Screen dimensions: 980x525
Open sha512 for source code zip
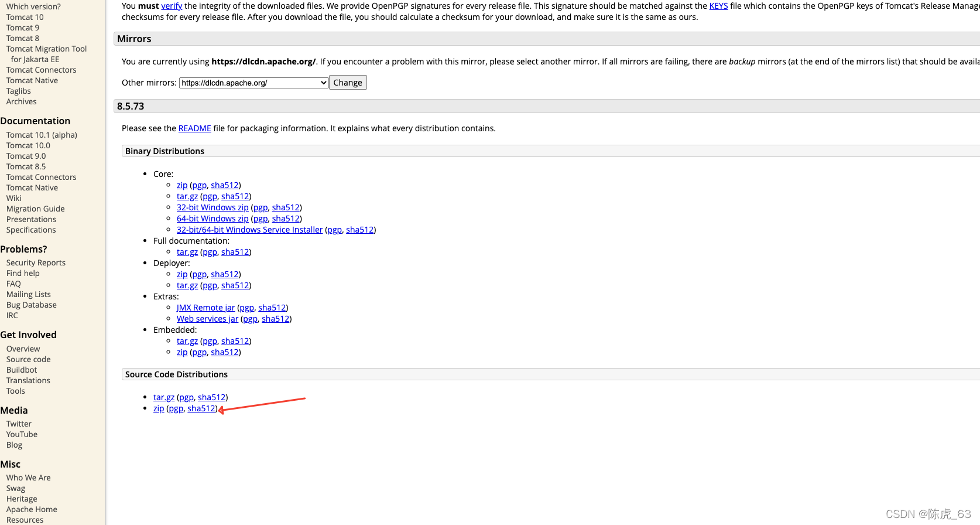pyautogui.click(x=201, y=408)
